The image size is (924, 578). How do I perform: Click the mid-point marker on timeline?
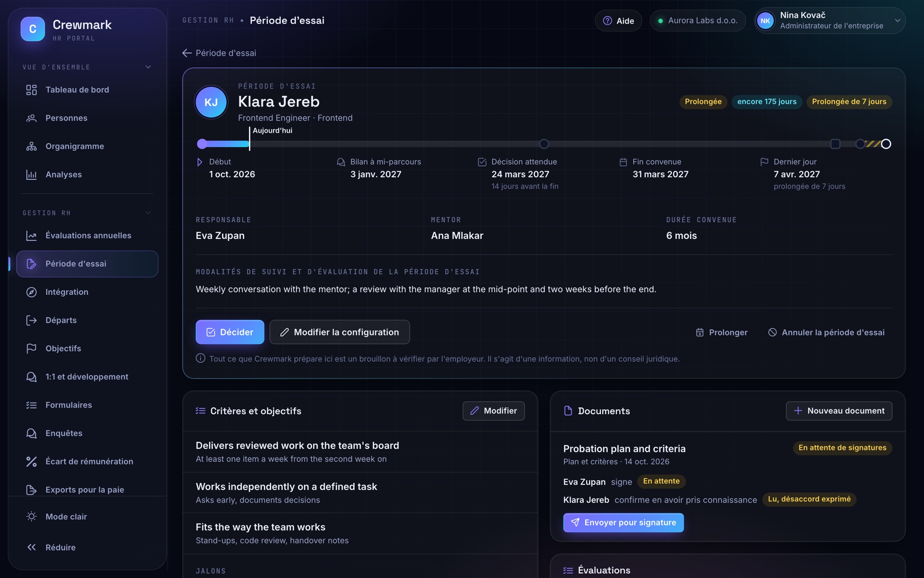point(544,144)
